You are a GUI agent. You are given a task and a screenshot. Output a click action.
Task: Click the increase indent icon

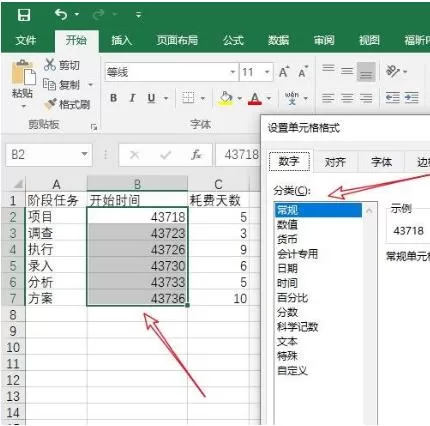click(412, 98)
